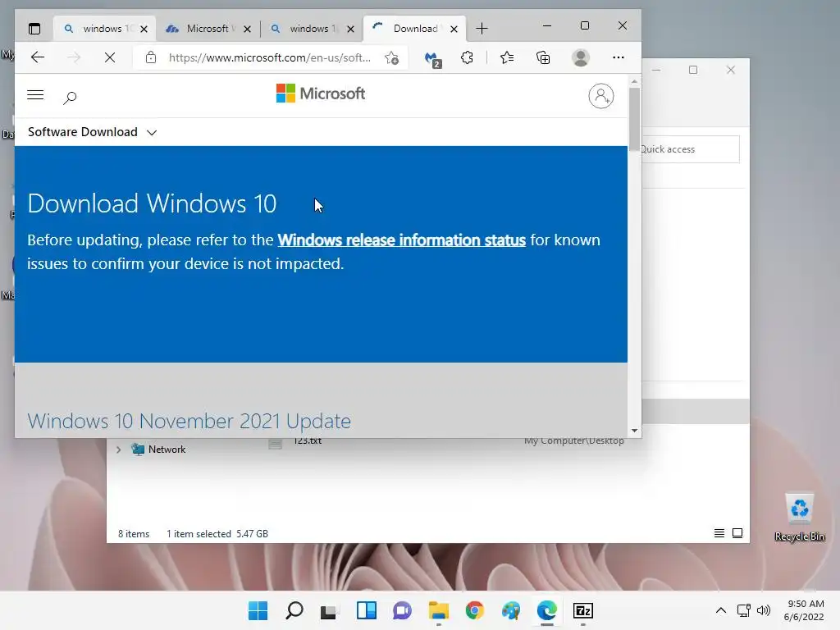Go back to previous page
840x630 pixels.
point(38,57)
